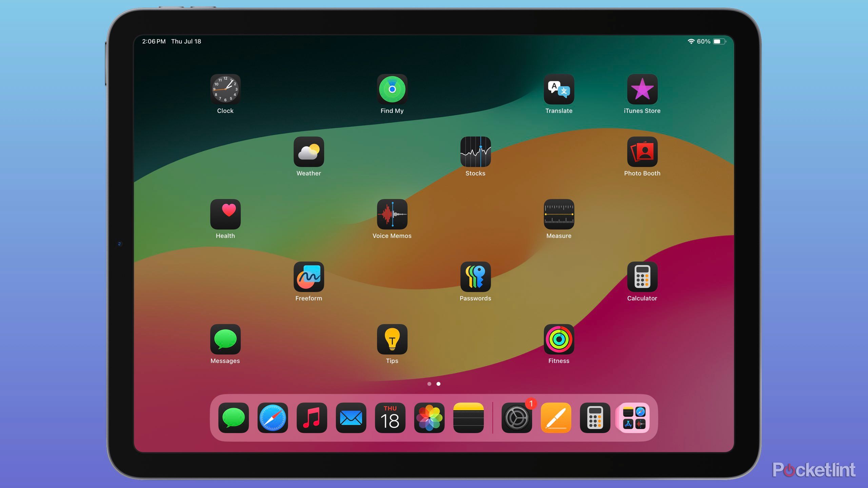Launch Photo Booth
This screenshot has height=488, width=868.
pos(642,152)
